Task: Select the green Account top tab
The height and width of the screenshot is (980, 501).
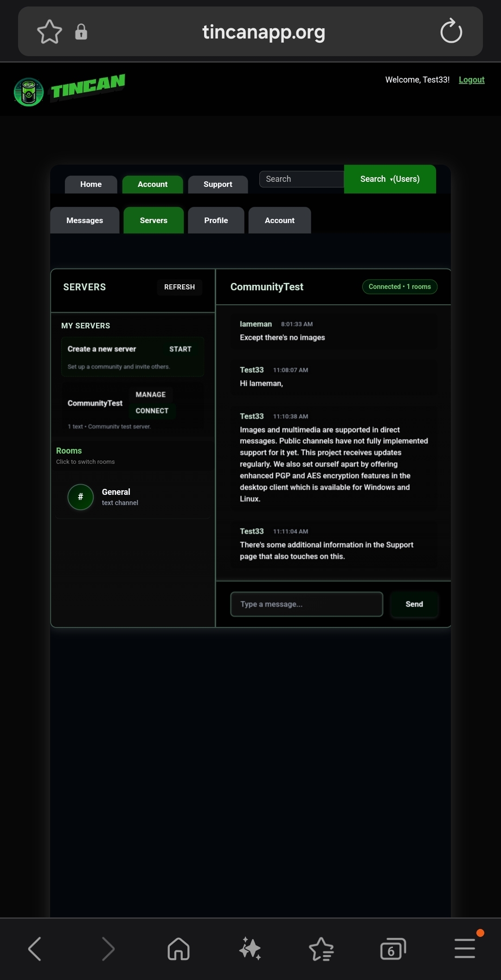Action: click(153, 184)
